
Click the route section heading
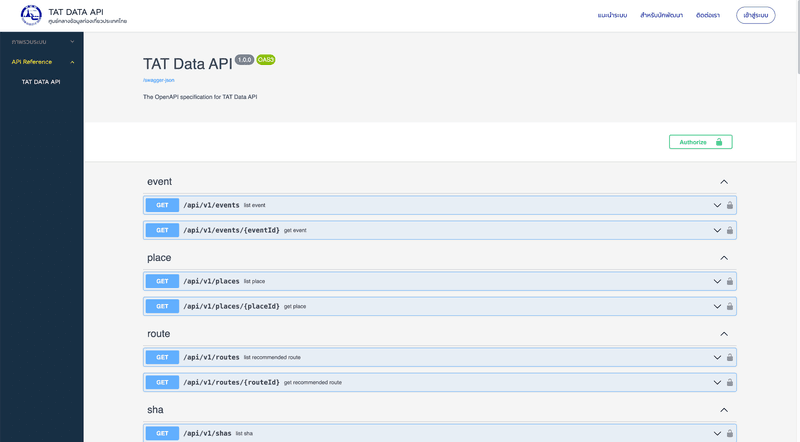pyautogui.click(x=159, y=334)
